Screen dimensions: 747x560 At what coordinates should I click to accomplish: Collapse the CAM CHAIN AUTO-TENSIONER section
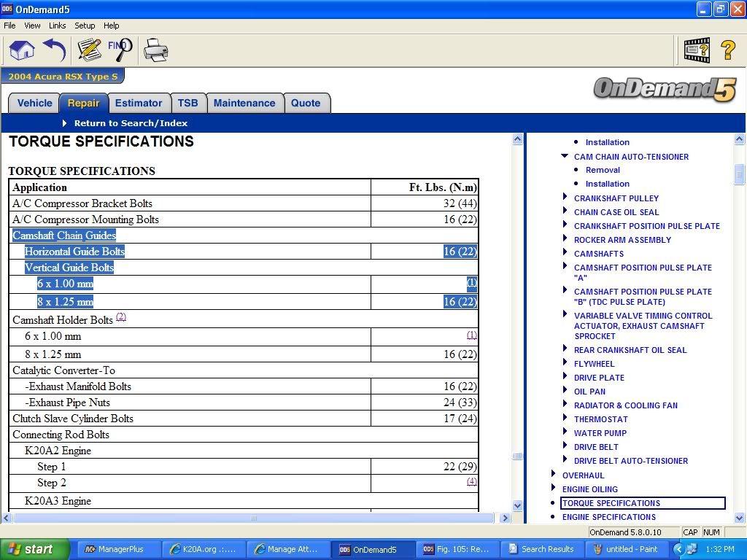coord(565,156)
